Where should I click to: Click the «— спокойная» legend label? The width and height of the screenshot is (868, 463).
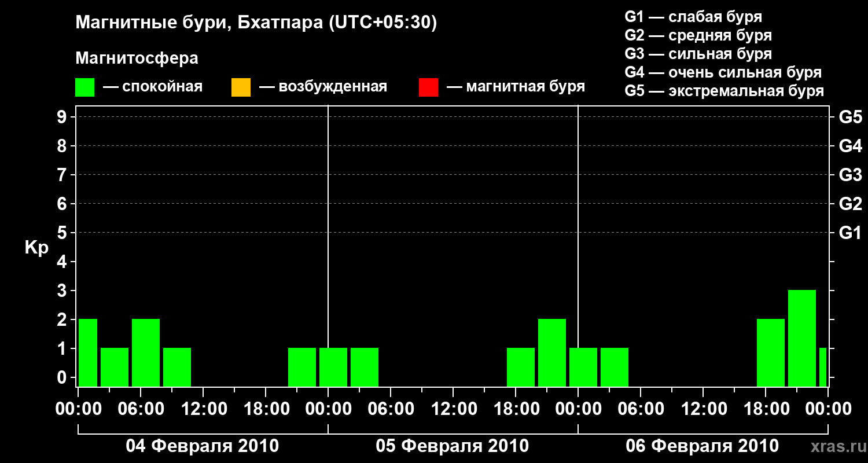pyautogui.click(x=153, y=87)
